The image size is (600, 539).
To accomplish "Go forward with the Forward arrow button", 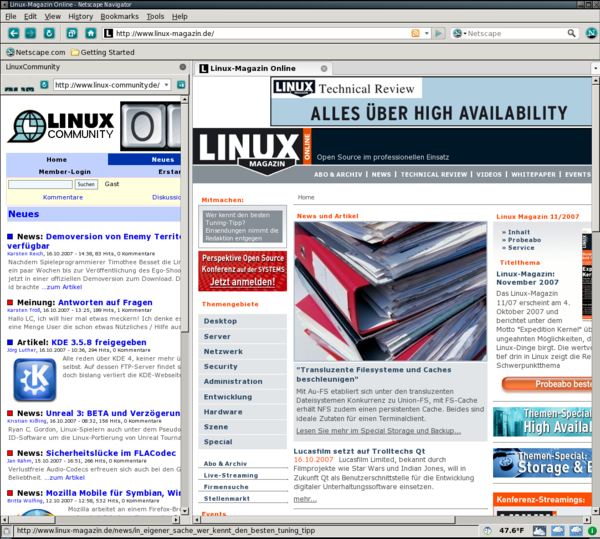I will pyautogui.click(x=31, y=33).
